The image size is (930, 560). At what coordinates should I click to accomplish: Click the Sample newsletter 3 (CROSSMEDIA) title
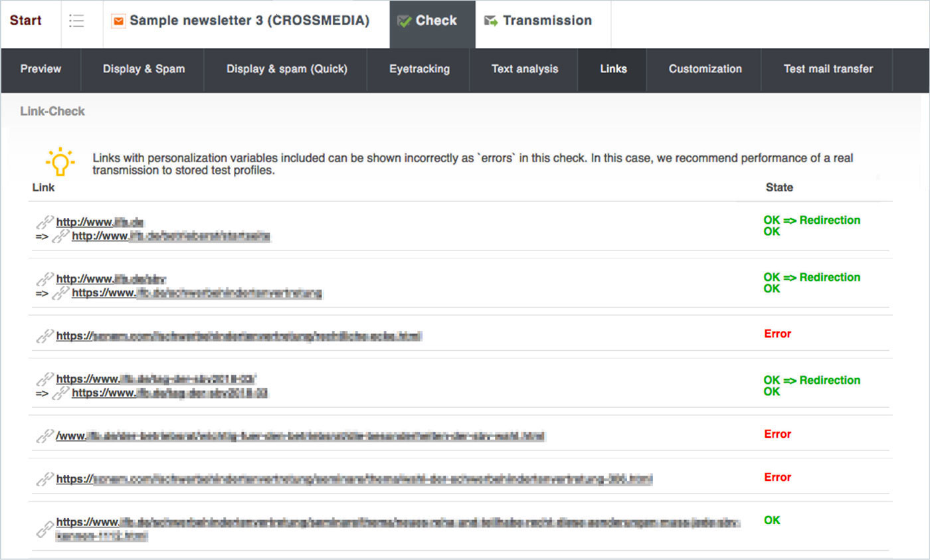click(x=249, y=21)
